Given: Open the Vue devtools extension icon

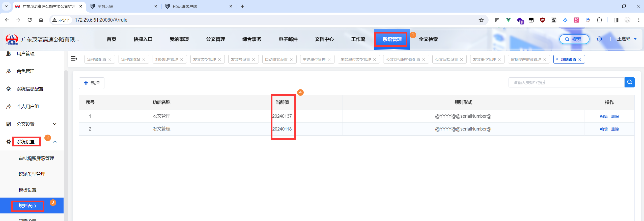Looking at the screenshot, I should click(508, 20).
